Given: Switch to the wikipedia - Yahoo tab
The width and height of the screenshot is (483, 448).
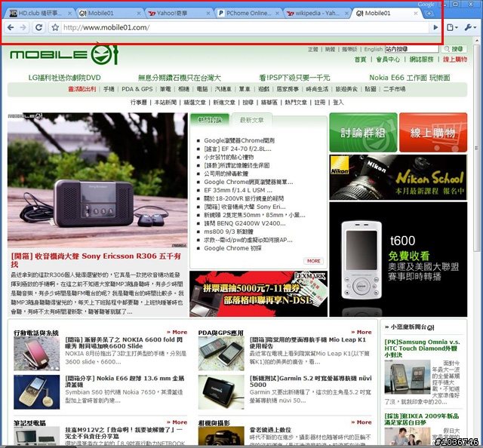Looking at the screenshot, I should tap(315, 14).
